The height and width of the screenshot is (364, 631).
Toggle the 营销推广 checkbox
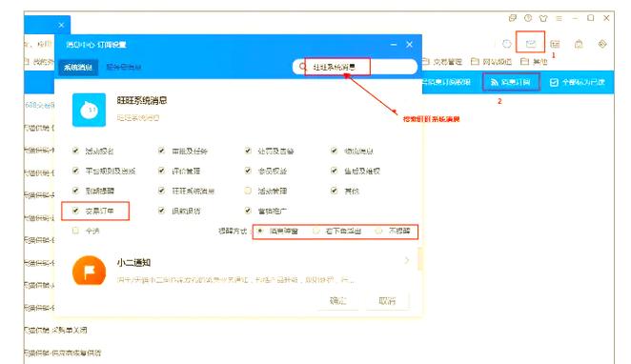pos(248,211)
